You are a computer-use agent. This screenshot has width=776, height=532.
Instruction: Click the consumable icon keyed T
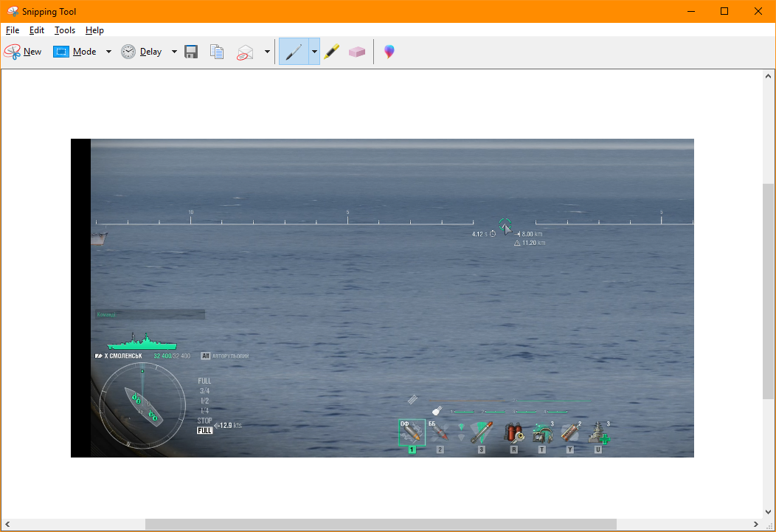[542, 432]
